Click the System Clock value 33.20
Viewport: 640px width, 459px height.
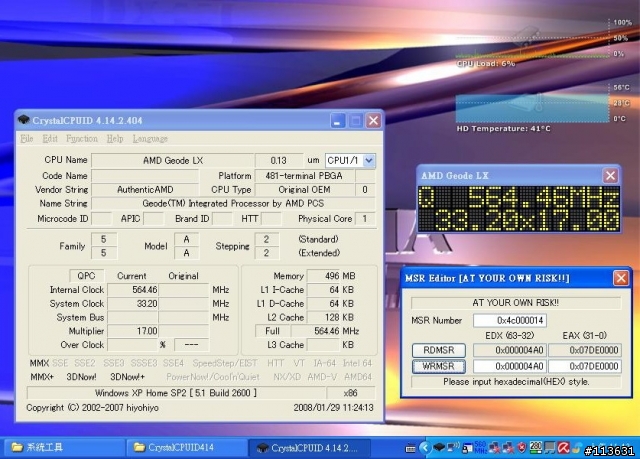pos(133,304)
